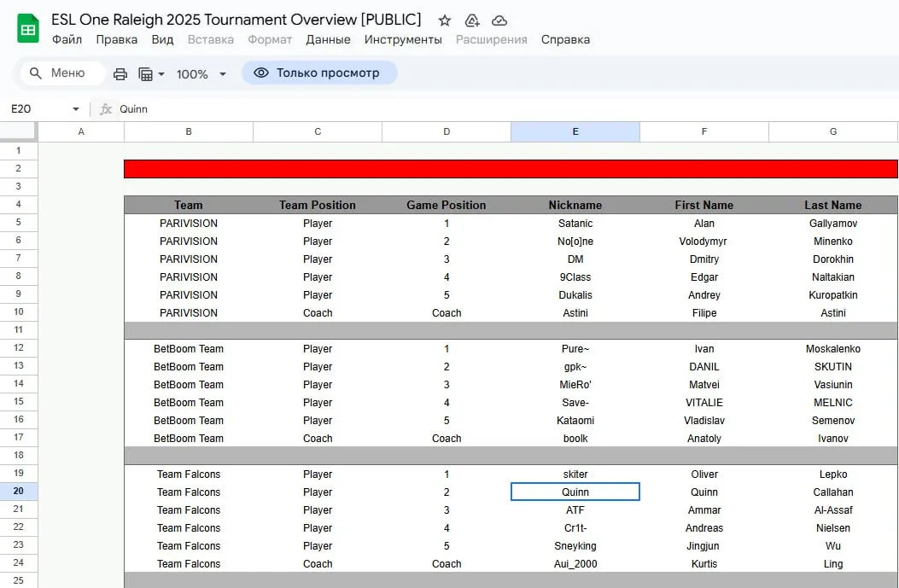Select the Cr1t- nickname cell
The height and width of the screenshot is (588, 899).
tap(575, 527)
